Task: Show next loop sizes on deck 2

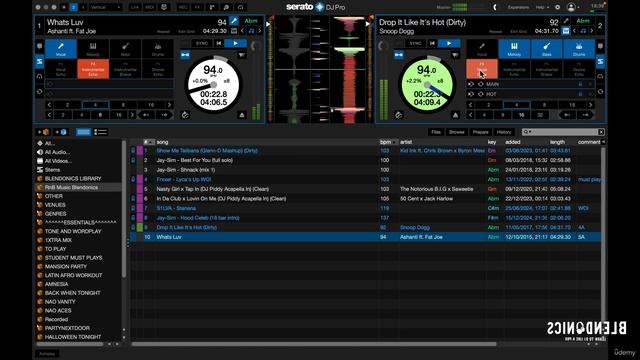Action: pos(591,105)
